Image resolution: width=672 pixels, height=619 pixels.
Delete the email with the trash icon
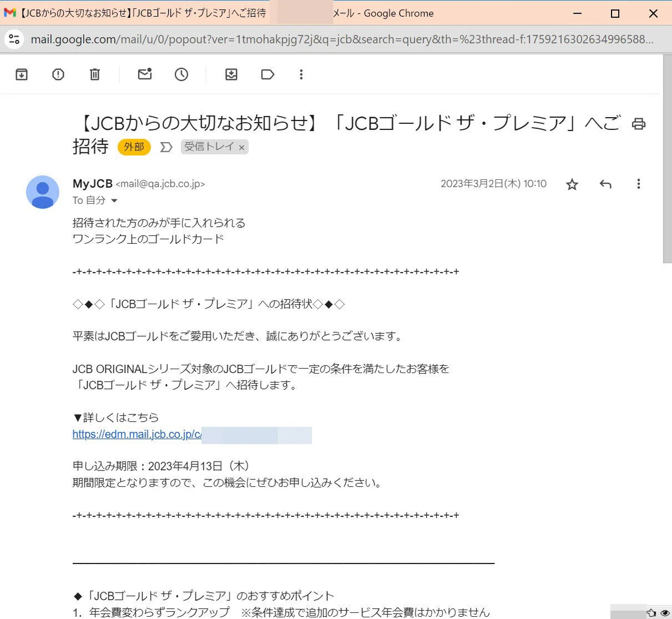(x=95, y=74)
